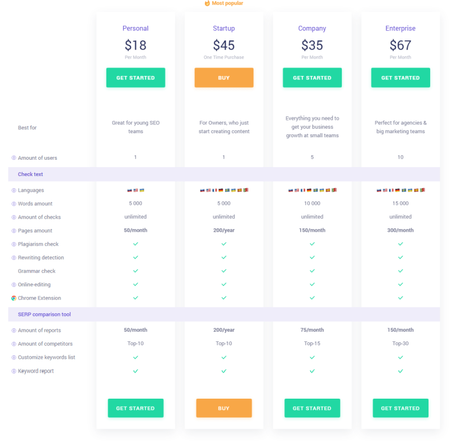Click the Chrome Extension checkmark under Company
The width and height of the screenshot is (460, 442).
(x=312, y=298)
